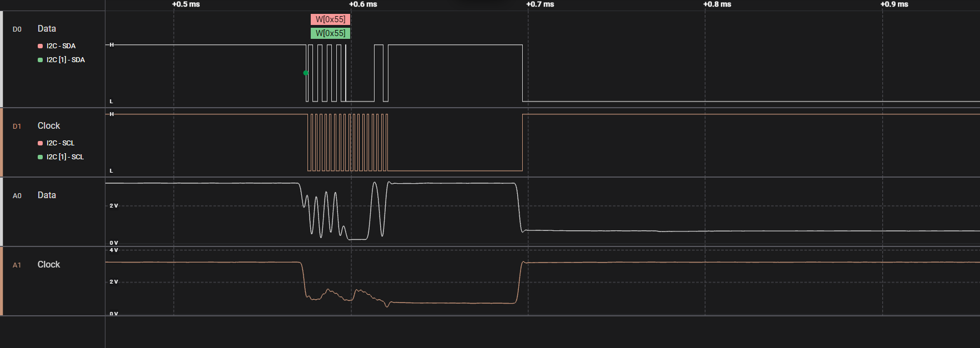Click the A1 channel identifier
The image size is (980, 348).
tap(17, 265)
